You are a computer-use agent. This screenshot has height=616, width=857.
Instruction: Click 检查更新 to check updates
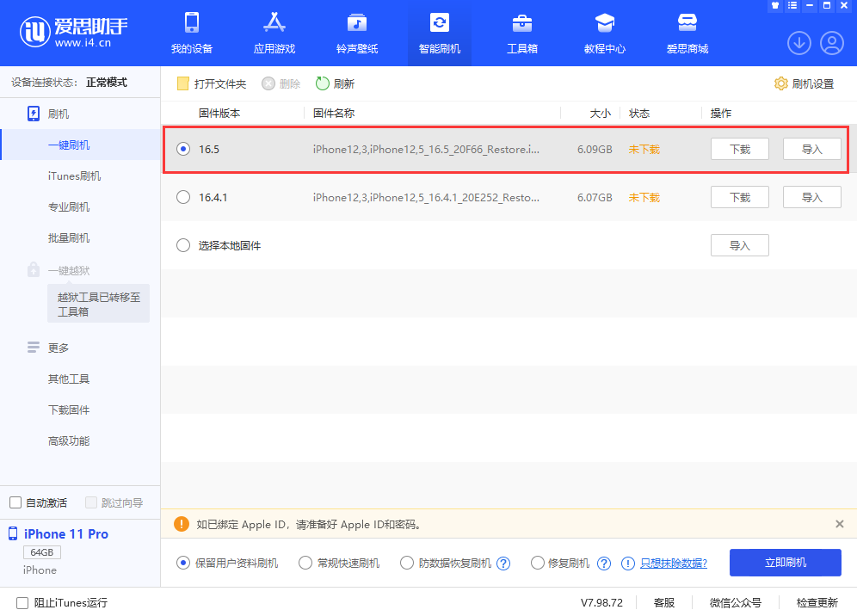coord(817,602)
